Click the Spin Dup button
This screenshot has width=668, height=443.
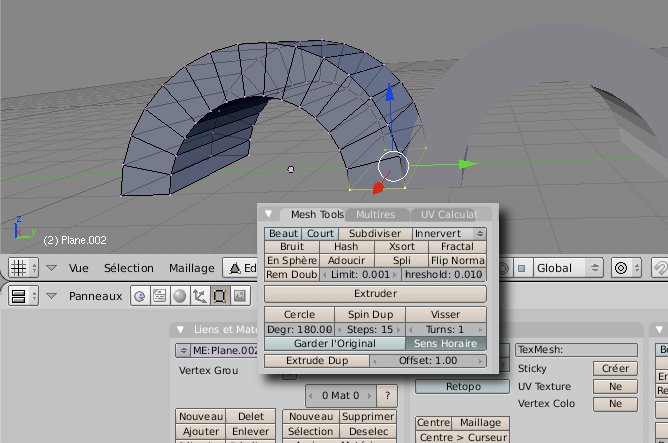click(x=370, y=314)
